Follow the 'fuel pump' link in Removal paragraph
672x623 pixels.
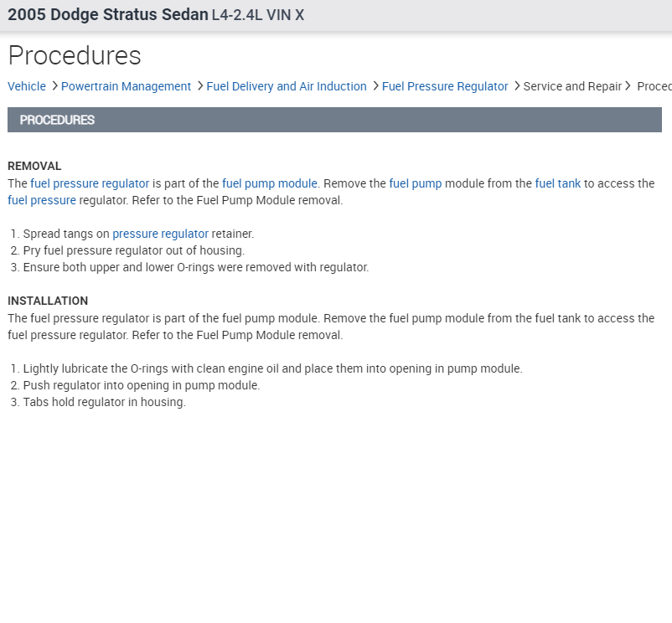[x=416, y=183]
